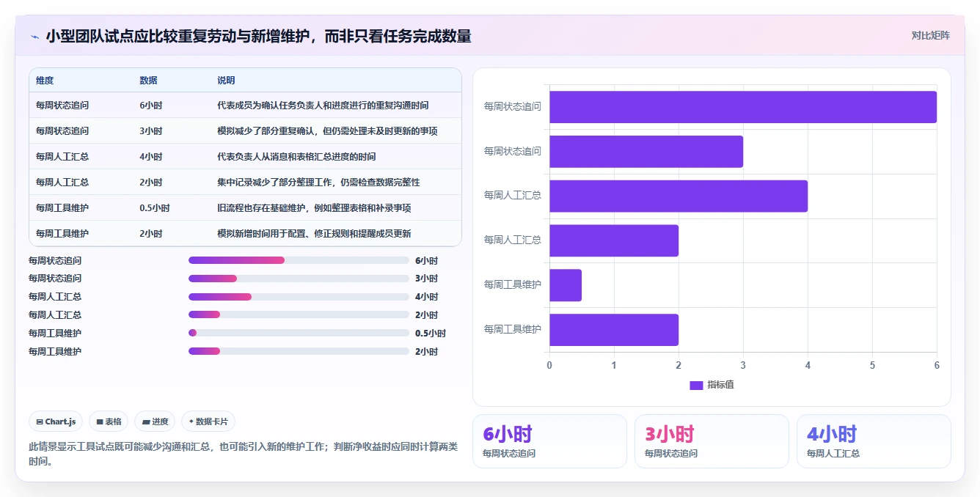Click table cell 4小时 in the table

click(x=150, y=157)
